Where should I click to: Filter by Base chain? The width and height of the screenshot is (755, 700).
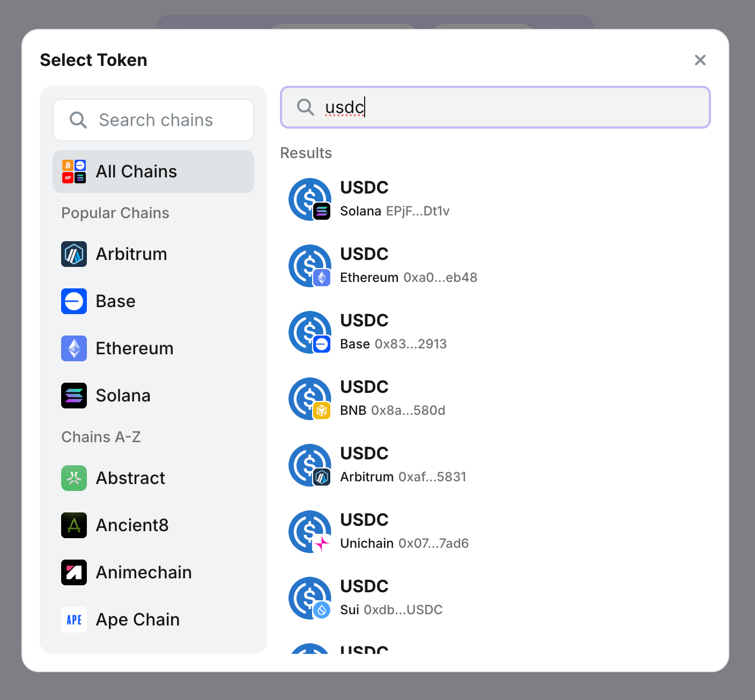click(x=153, y=301)
